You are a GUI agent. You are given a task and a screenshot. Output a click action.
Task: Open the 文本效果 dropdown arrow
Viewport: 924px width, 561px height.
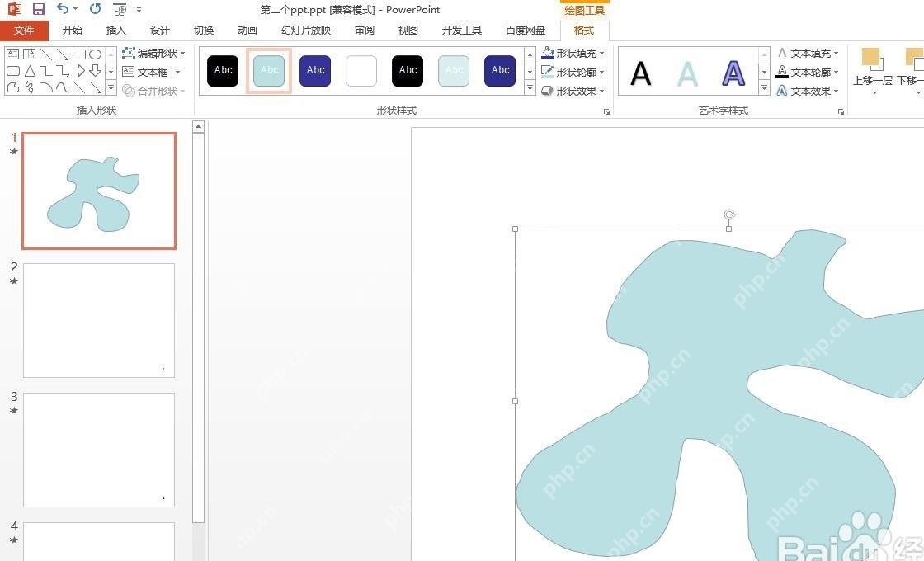[x=837, y=92]
